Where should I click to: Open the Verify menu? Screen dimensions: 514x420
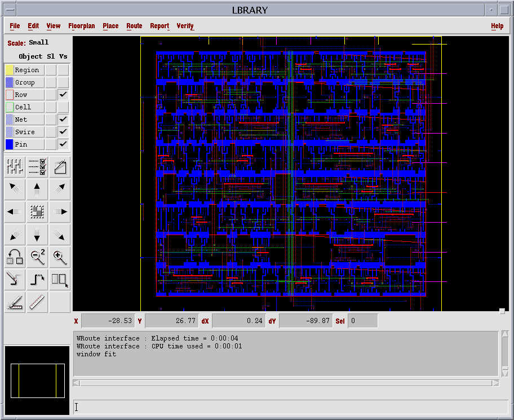(185, 26)
